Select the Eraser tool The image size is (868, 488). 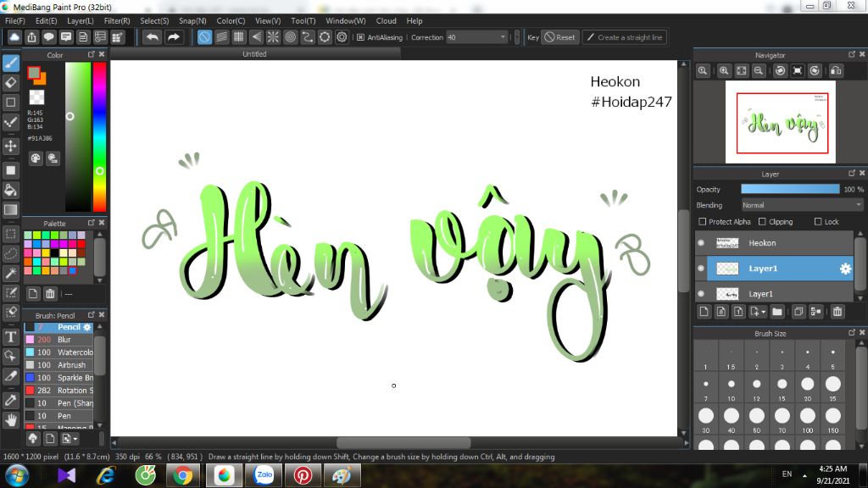click(10, 83)
